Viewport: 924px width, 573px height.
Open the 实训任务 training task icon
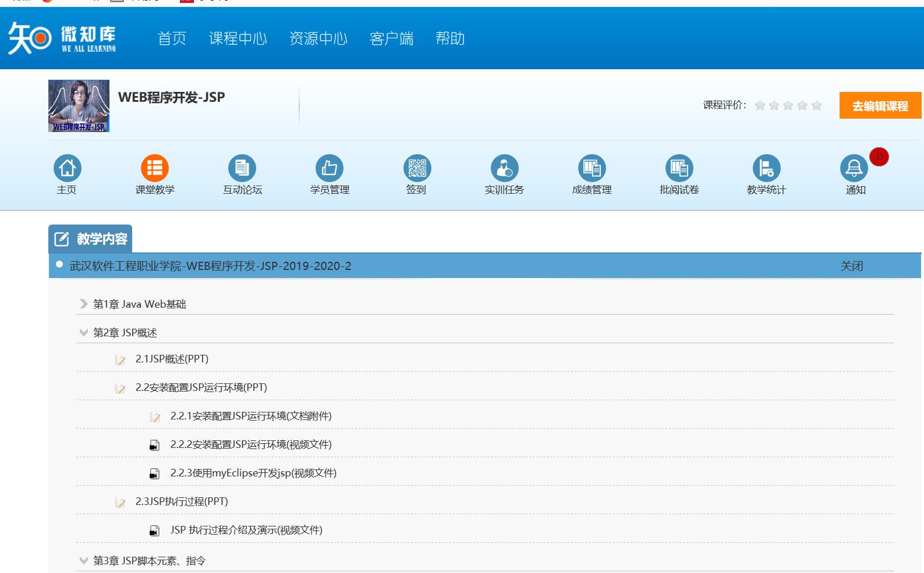tap(504, 169)
